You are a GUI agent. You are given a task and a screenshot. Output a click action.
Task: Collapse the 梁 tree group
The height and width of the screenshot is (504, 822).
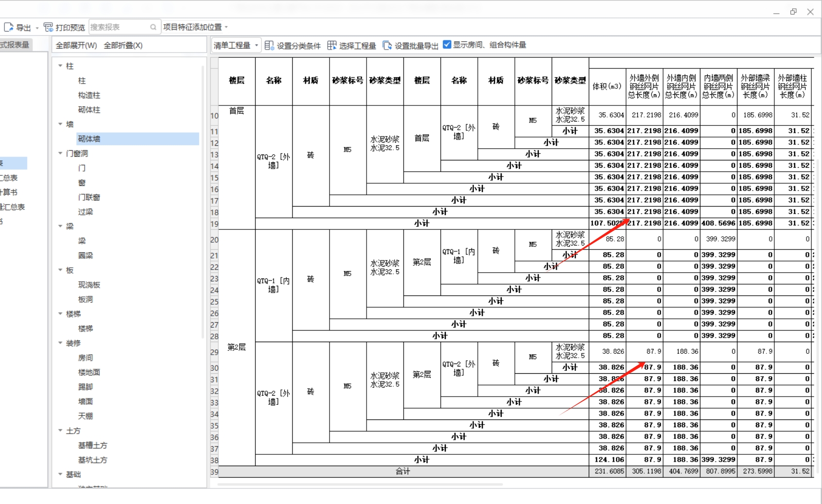[x=60, y=226]
